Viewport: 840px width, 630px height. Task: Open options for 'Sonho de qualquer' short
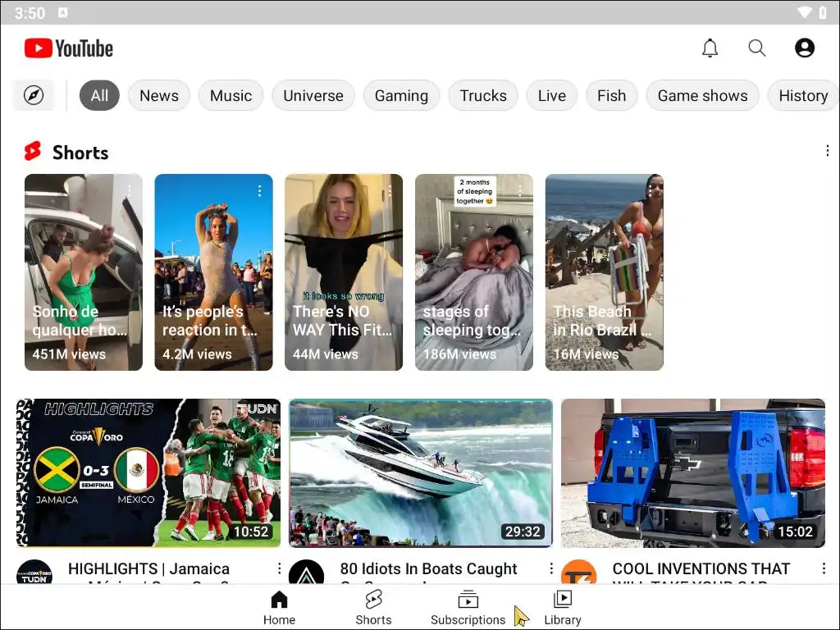(129, 190)
